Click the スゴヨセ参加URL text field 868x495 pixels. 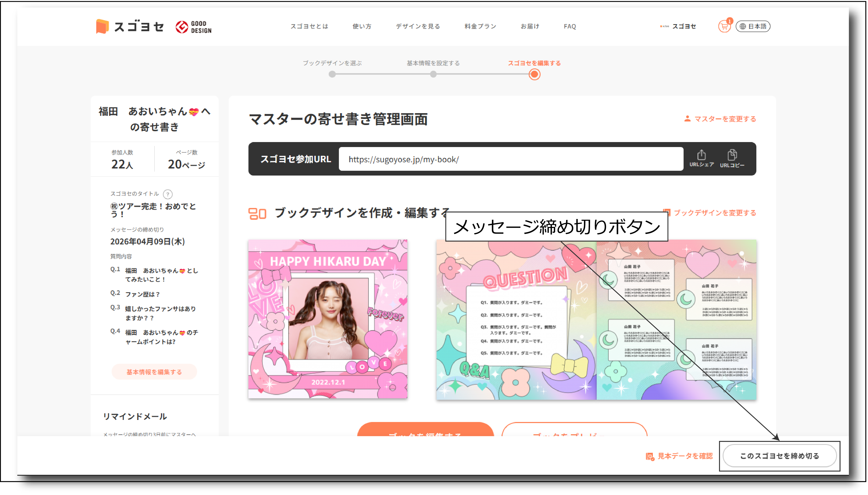[510, 159]
